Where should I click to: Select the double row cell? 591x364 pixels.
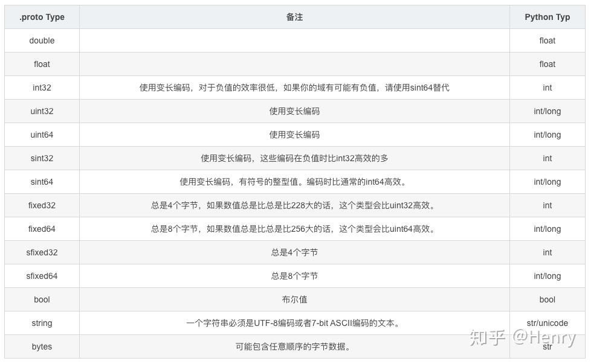[x=41, y=40]
